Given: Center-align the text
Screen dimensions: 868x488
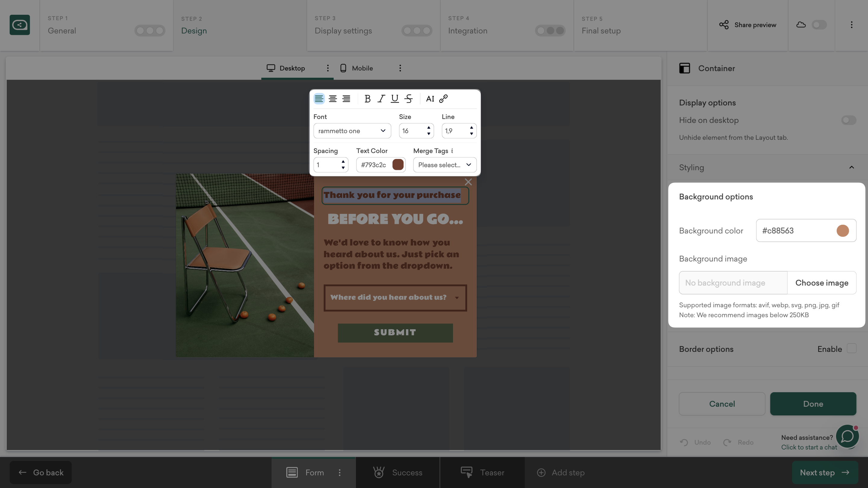Looking at the screenshot, I should coord(332,99).
